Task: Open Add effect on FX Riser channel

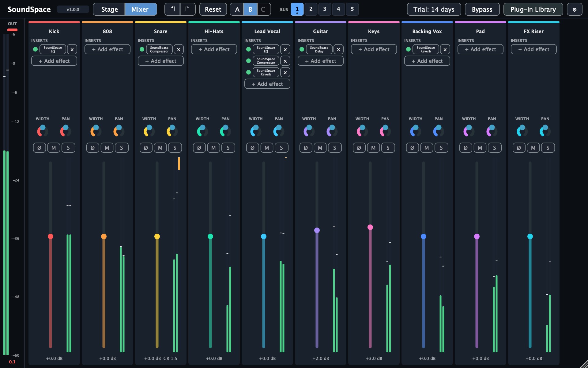Action: 534,49
